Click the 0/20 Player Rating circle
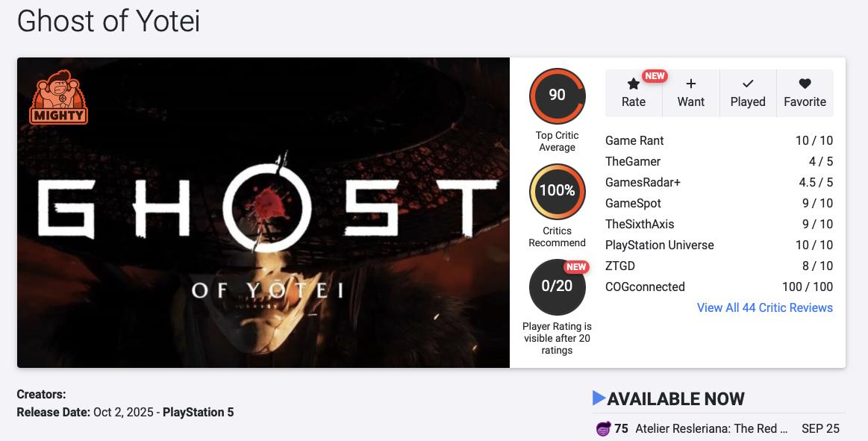Image resolution: width=868 pixels, height=441 pixels. [557, 287]
